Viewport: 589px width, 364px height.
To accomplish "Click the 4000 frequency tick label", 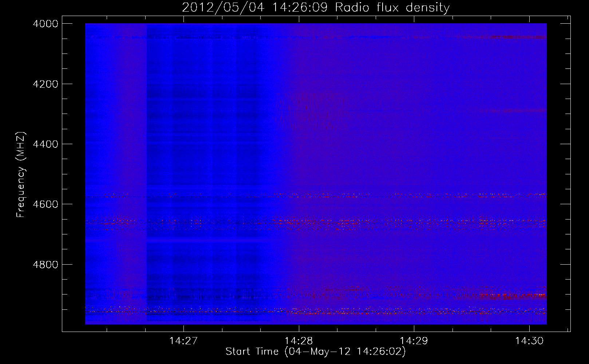I will point(46,24).
